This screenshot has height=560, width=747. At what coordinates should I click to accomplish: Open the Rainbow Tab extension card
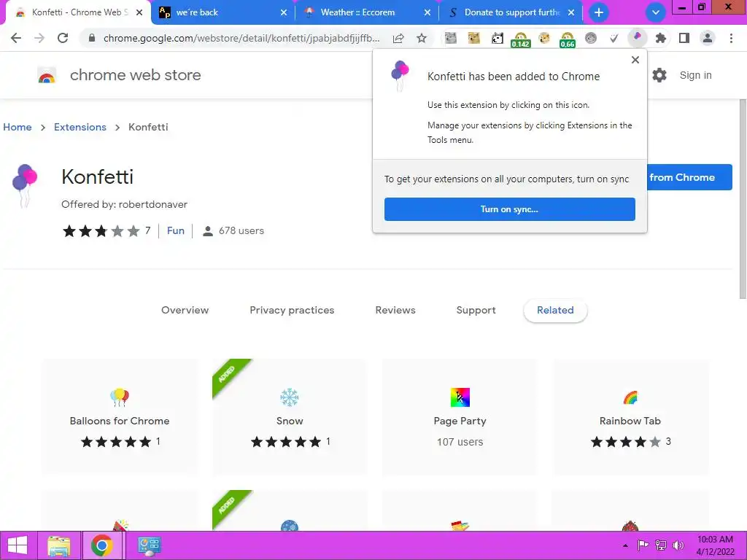click(x=630, y=416)
